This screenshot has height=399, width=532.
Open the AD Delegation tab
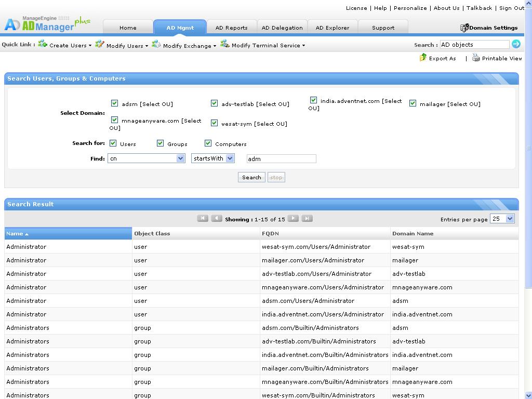pyautogui.click(x=282, y=28)
